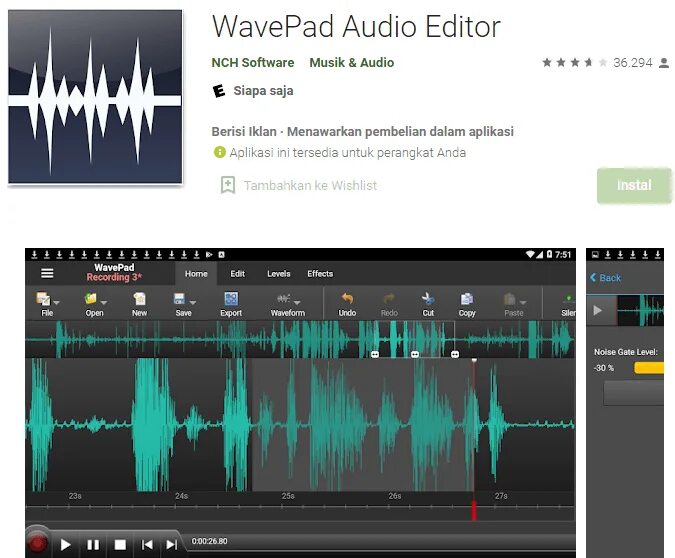Click the Recording 3* title text
The height and width of the screenshot is (558, 675).
pos(114,277)
